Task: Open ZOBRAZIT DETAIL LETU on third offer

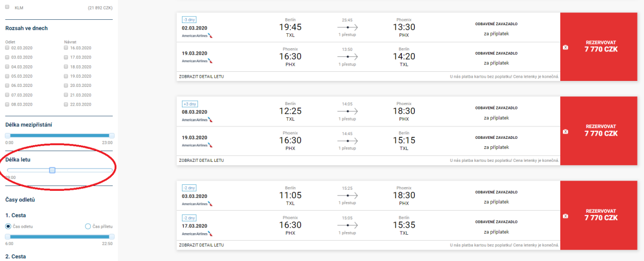Action: coord(201,244)
